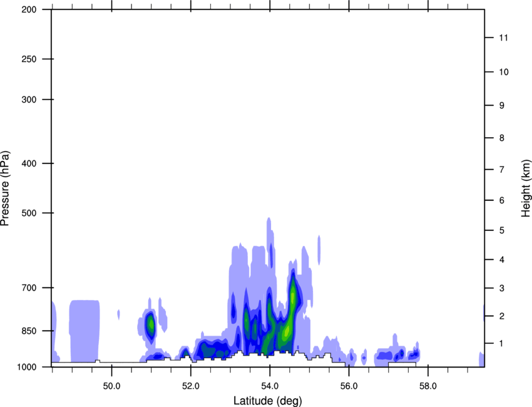This screenshot has width=532, height=407.
Task: Select the 700 pressure tick label
Action: coord(29,288)
